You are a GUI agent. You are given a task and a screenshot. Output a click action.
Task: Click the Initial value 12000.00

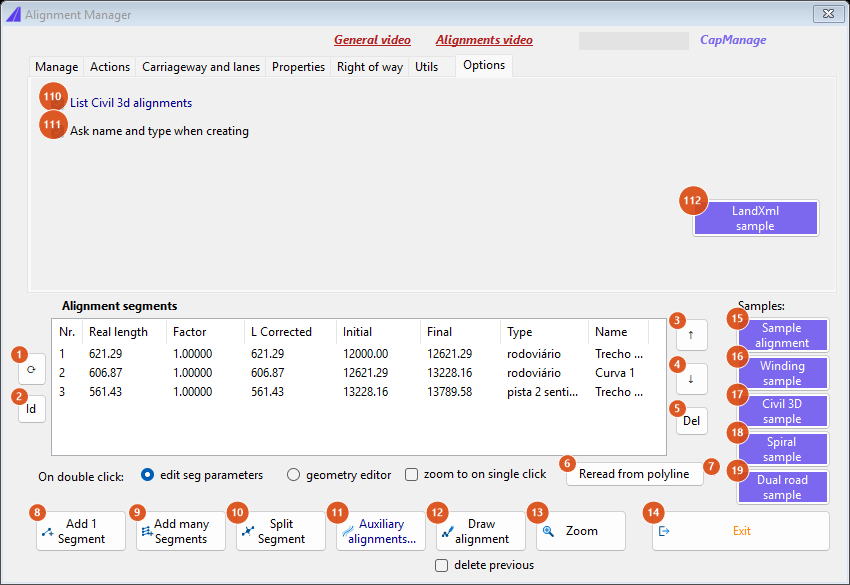365,354
